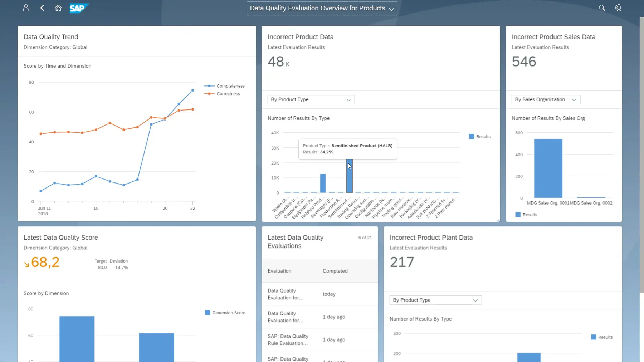The height and width of the screenshot is (362, 644).
Task: Open the By Product Type dropdown under 48K
Action: (x=311, y=99)
